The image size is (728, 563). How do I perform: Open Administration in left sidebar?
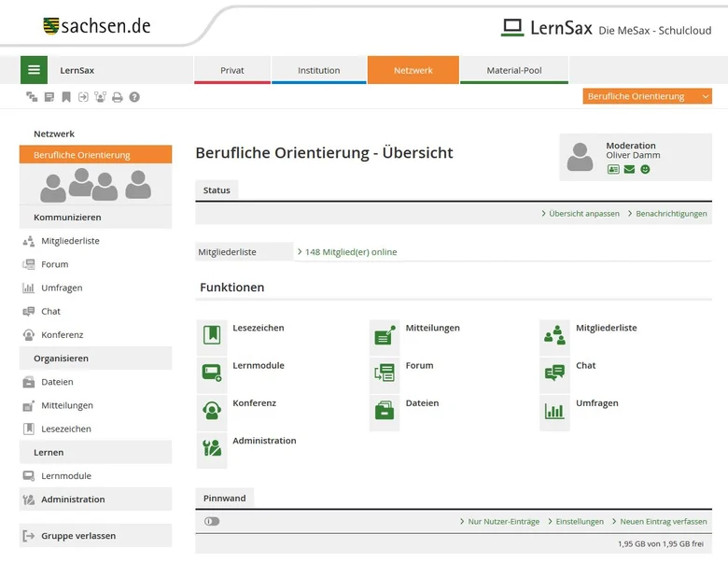point(95,499)
